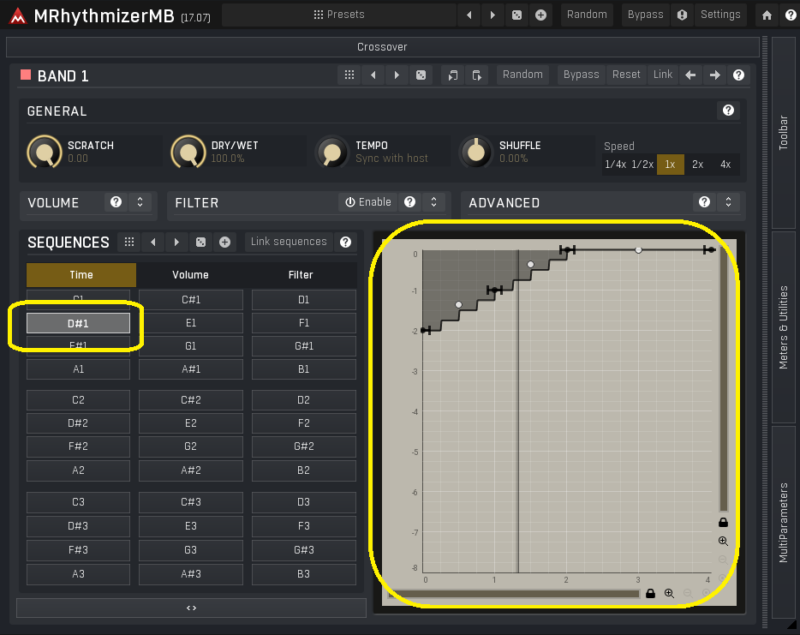Click the plus icon in the Sequences header
This screenshot has height=635, width=800.
coord(225,242)
